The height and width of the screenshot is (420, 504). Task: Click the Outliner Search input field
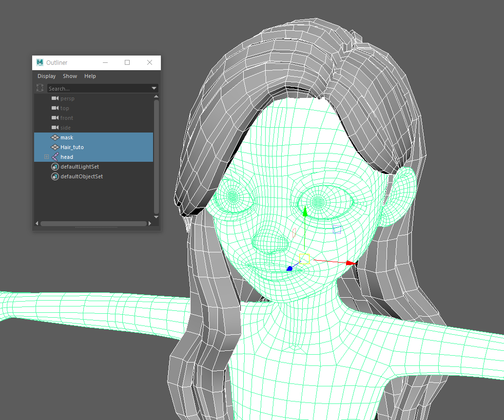click(97, 88)
